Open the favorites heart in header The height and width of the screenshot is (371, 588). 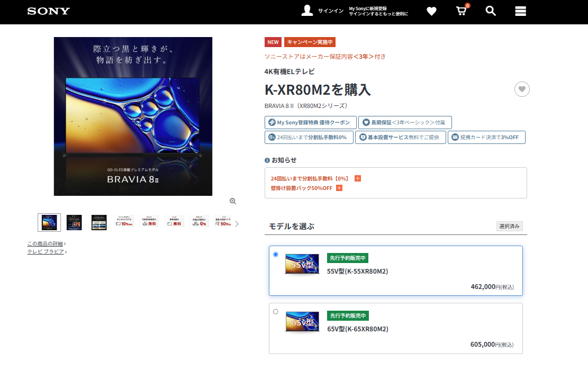click(x=432, y=11)
